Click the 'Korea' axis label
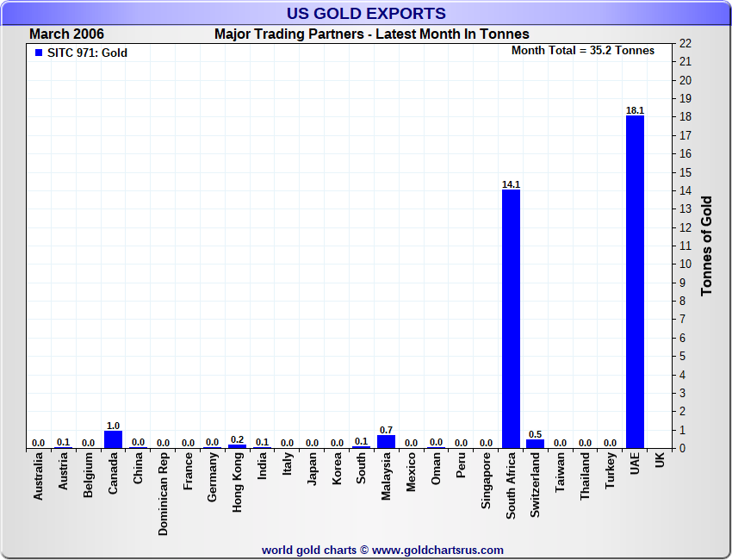Viewport: 732px width, 560px height. (337, 468)
